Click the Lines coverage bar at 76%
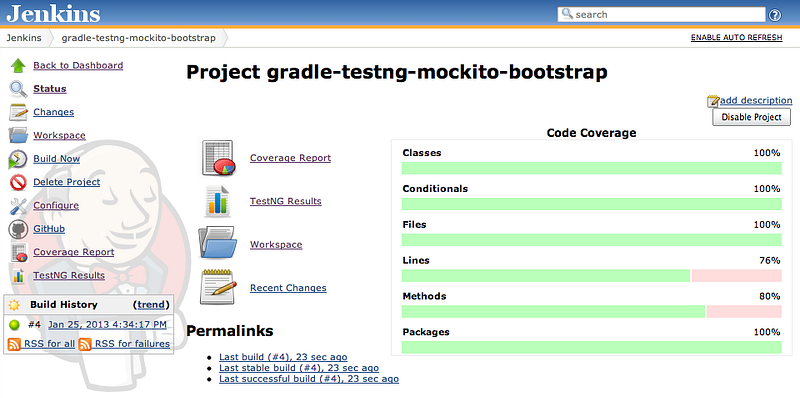Viewport: 800px width, 398px height. pyautogui.click(x=592, y=276)
